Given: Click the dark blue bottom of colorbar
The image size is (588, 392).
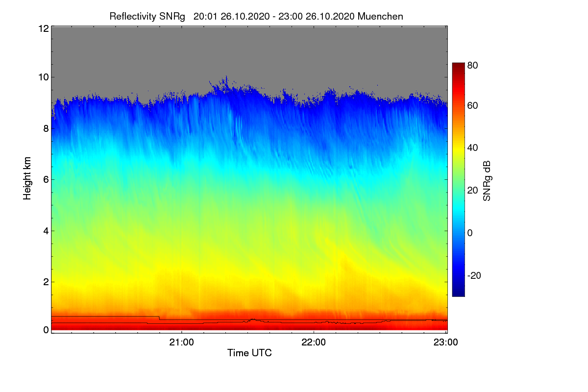Looking at the screenshot, I should click(458, 293).
